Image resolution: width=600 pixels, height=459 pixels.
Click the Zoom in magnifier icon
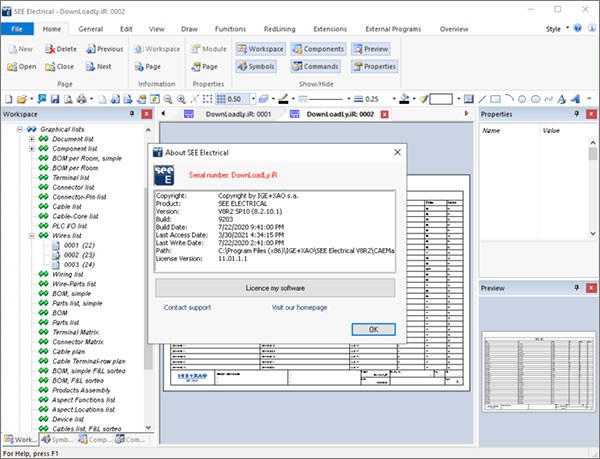180,99
